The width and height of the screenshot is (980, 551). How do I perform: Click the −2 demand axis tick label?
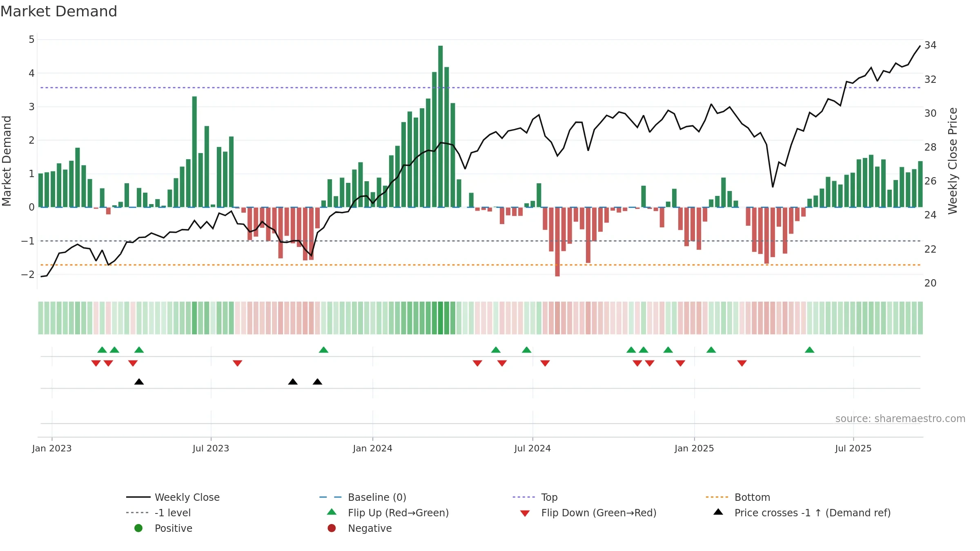(x=28, y=275)
